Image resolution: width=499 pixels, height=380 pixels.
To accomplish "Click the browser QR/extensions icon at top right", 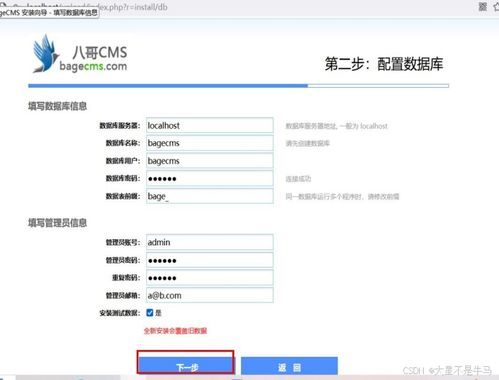I will point(483,6).
